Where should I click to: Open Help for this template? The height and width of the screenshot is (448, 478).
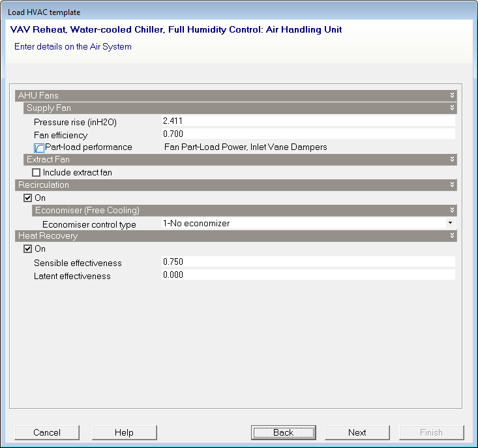pyautogui.click(x=124, y=432)
